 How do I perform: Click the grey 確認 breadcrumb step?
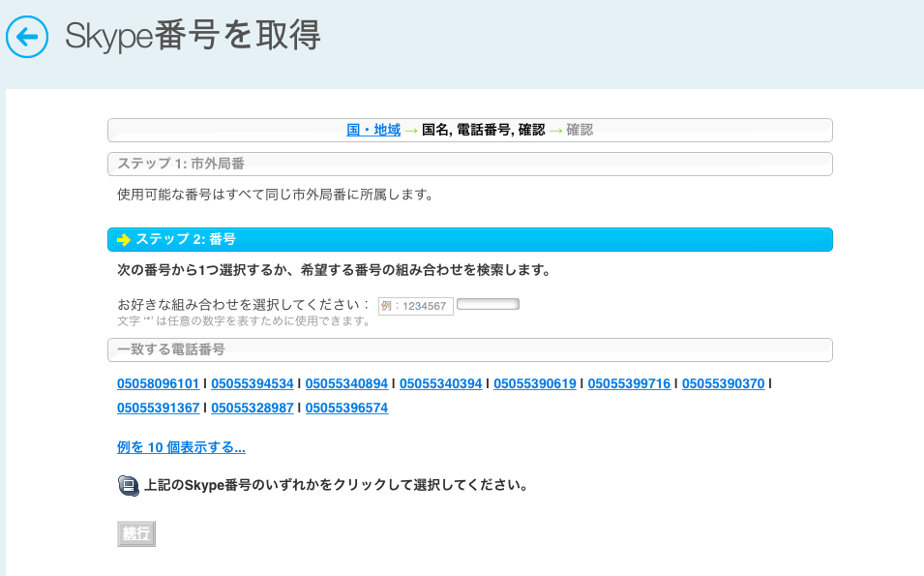click(580, 130)
